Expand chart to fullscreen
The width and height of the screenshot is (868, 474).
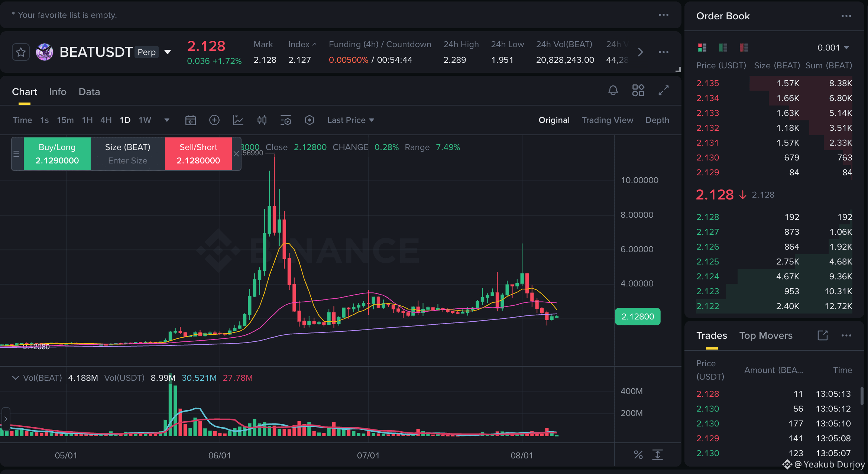(664, 90)
